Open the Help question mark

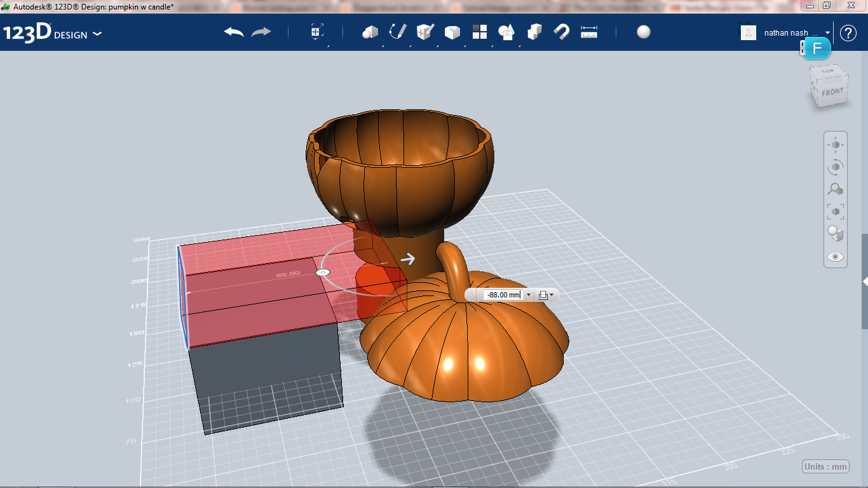coord(848,32)
